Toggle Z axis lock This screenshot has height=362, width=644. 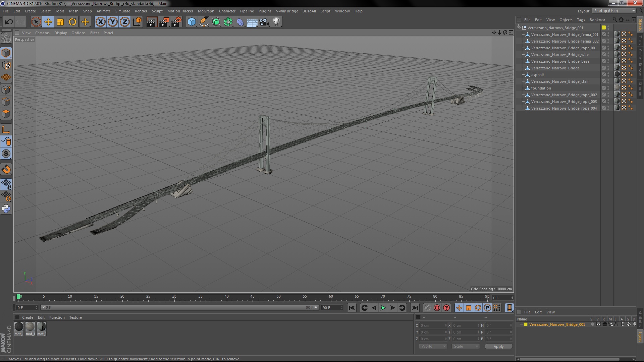(125, 22)
